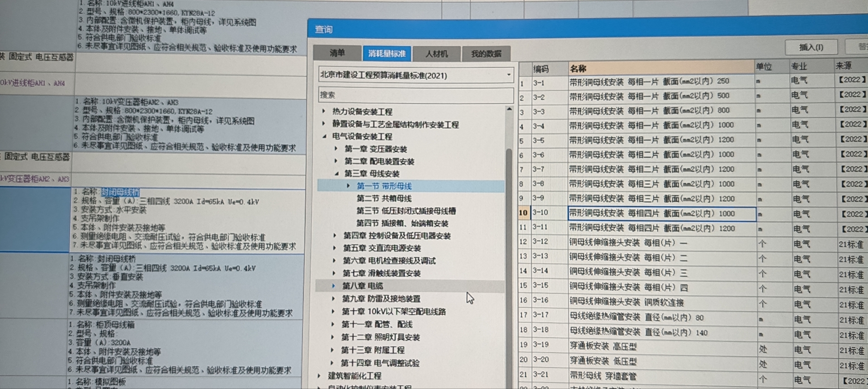Select 第四节 插接箱、始端箱安装 item
The image size is (868, 389).
[402, 223]
